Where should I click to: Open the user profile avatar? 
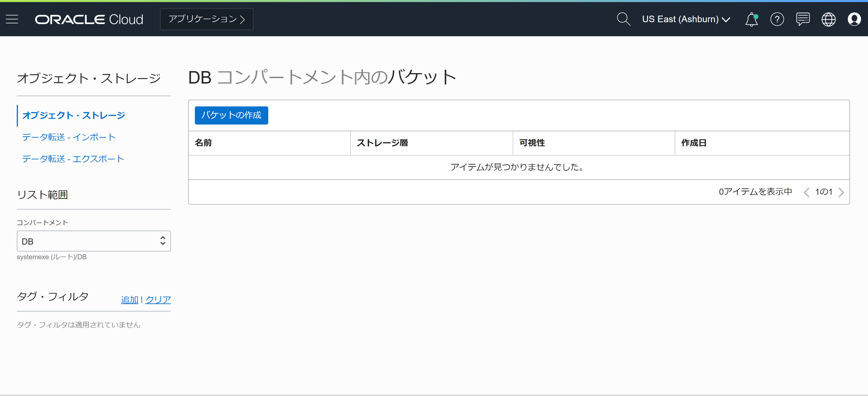[x=854, y=19]
